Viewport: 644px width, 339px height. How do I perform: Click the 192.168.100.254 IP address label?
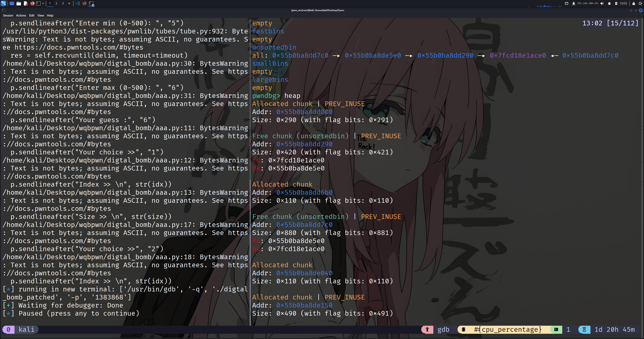(x=588, y=3)
